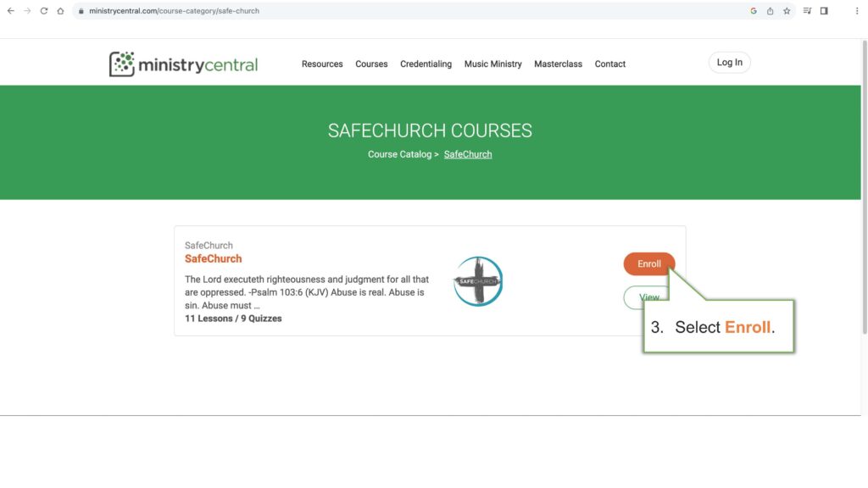
Task: Click the SafeChurch breadcrumb link
Action: click(x=468, y=154)
